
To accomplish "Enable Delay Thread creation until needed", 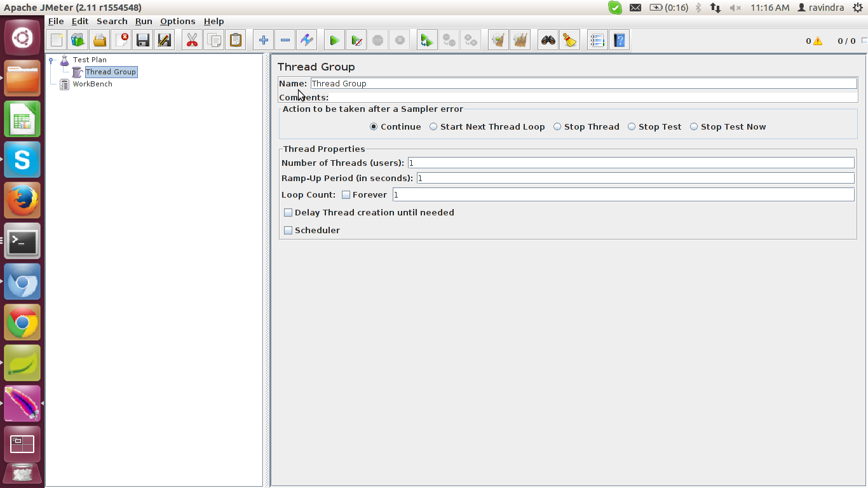I will 288,213.
